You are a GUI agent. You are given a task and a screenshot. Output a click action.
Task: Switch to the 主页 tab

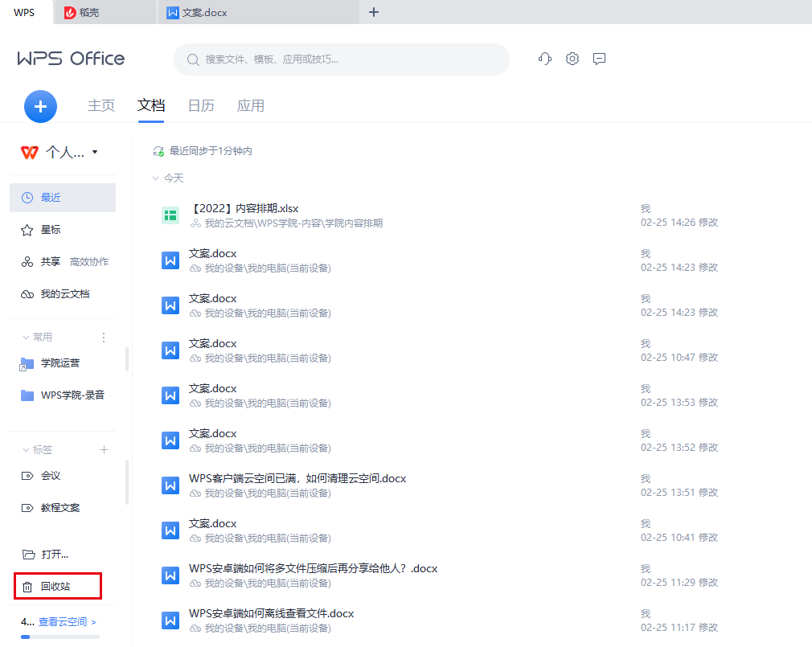coord(101,105)
